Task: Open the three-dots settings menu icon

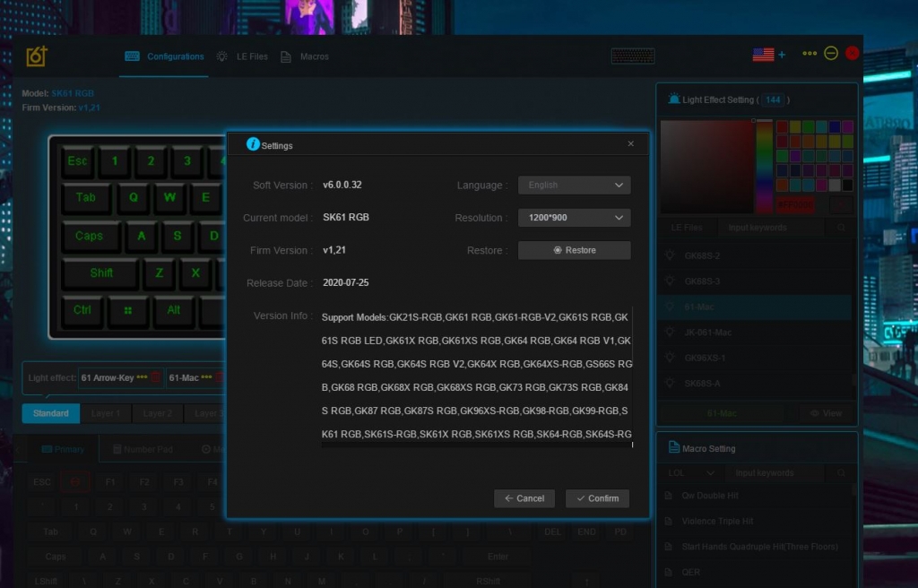Action: coord(810,54)
